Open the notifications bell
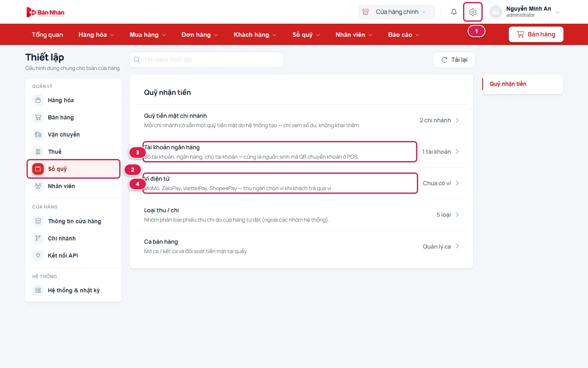Image resolution: width=588 pixels, height=368 pixels. click(x=454, y=12)
